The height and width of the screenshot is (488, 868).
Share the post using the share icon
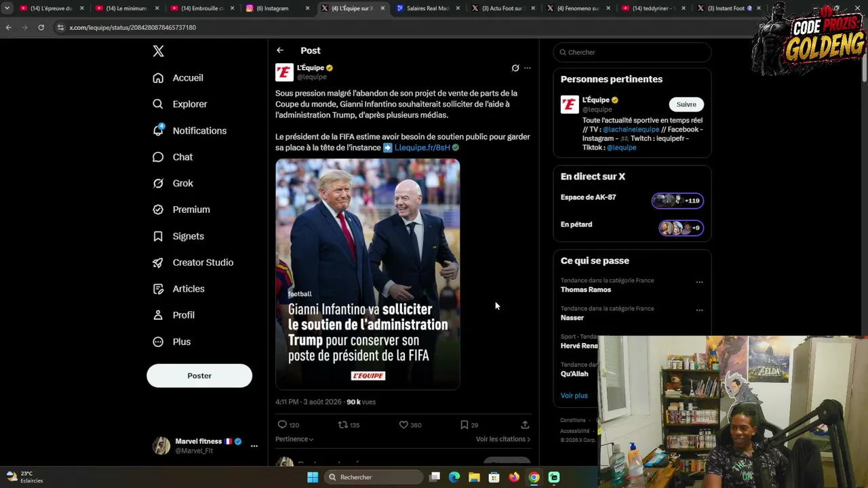coord(525,425)
